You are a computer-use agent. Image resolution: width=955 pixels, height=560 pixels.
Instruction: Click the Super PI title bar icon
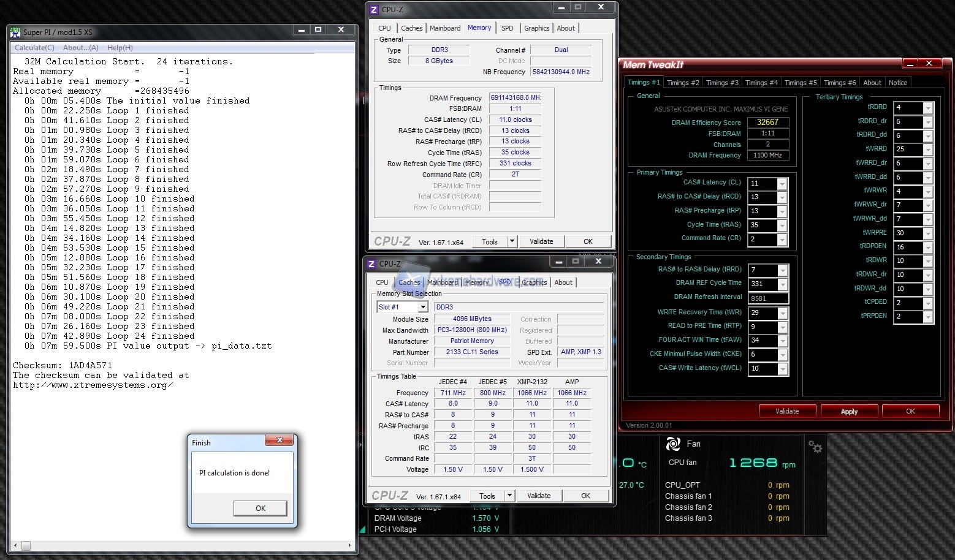pos(15,32)
